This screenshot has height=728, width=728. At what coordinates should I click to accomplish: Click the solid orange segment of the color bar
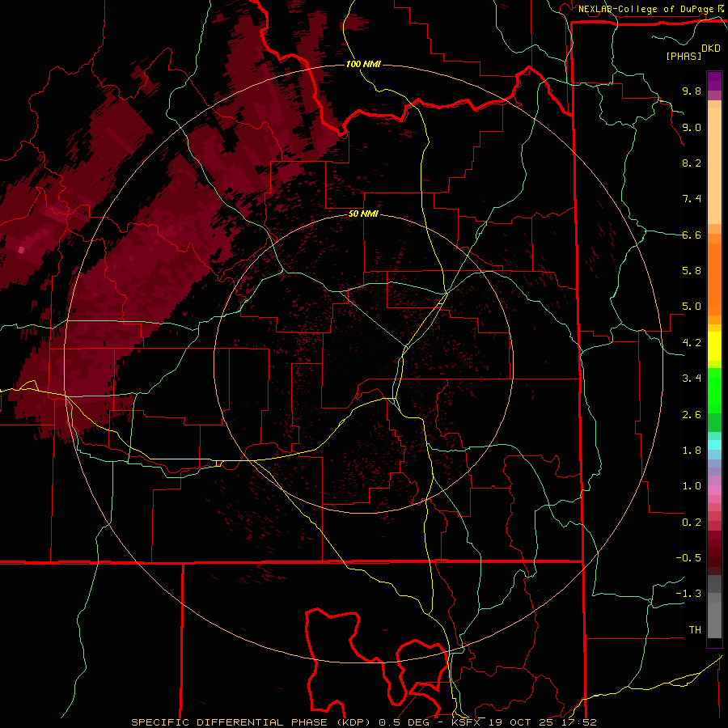714,278
